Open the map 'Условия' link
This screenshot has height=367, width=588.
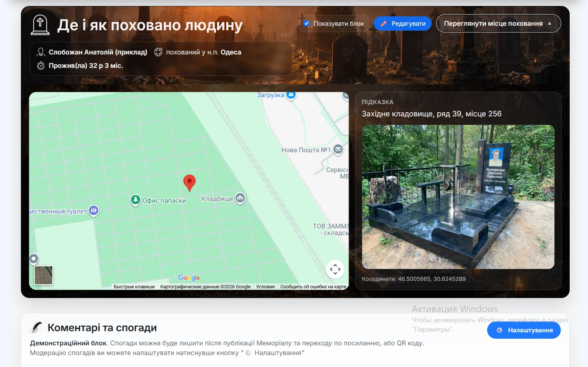[x=265, y=287]
